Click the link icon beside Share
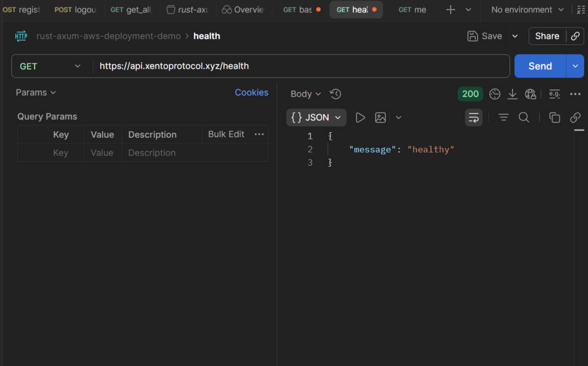Image resolution: width=588 pixels, height=366 pixels. pos(575,36)
